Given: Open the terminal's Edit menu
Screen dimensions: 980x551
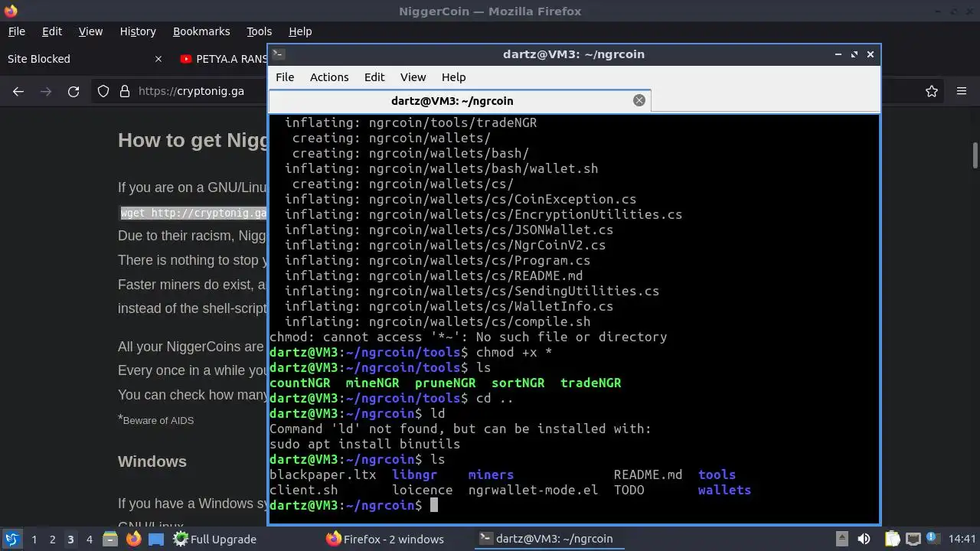Looking at the screenshot, I should pyautogui.click(x=374, y=77).
